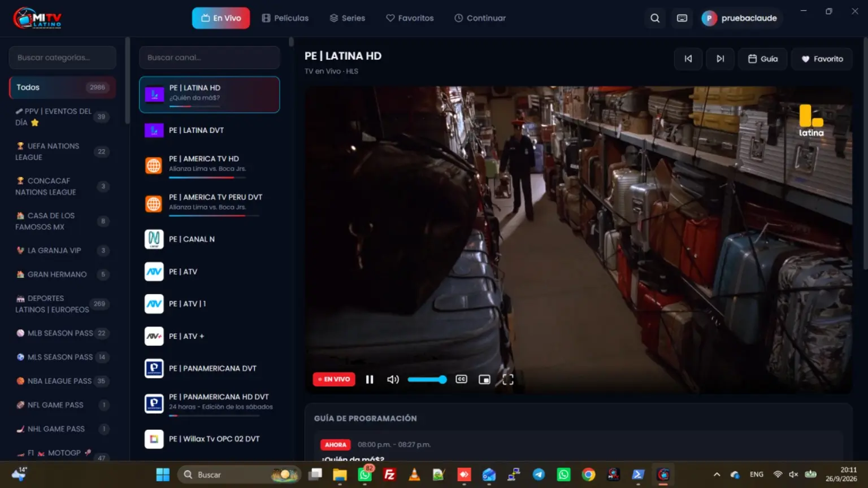Click the categories list scrollbar
Image resolution: width=868 pixels, height=488 pixels.
point(128,80)
